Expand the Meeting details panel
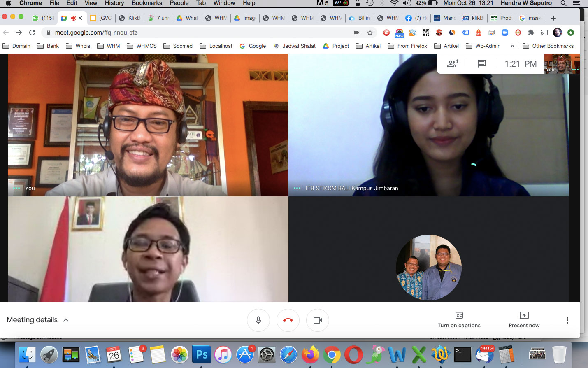Screen dimensions: 588x368 pos(37,320)
